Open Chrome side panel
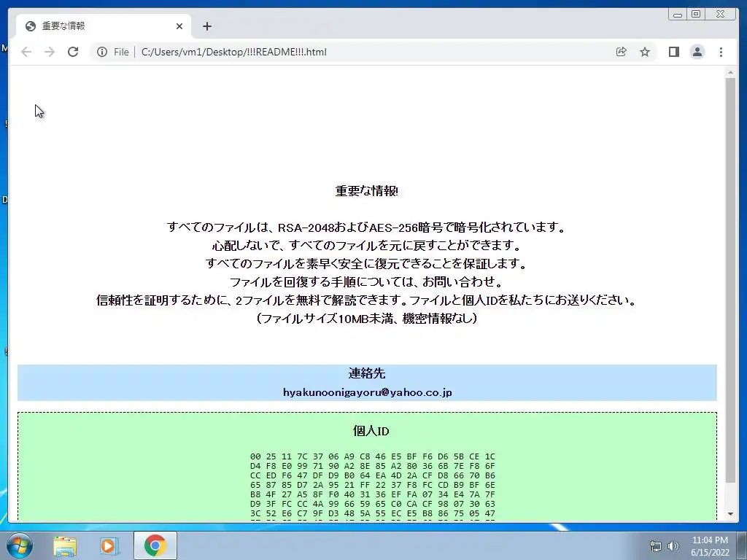This screenshot has width=747, height=560. click(x=673, y=52)
